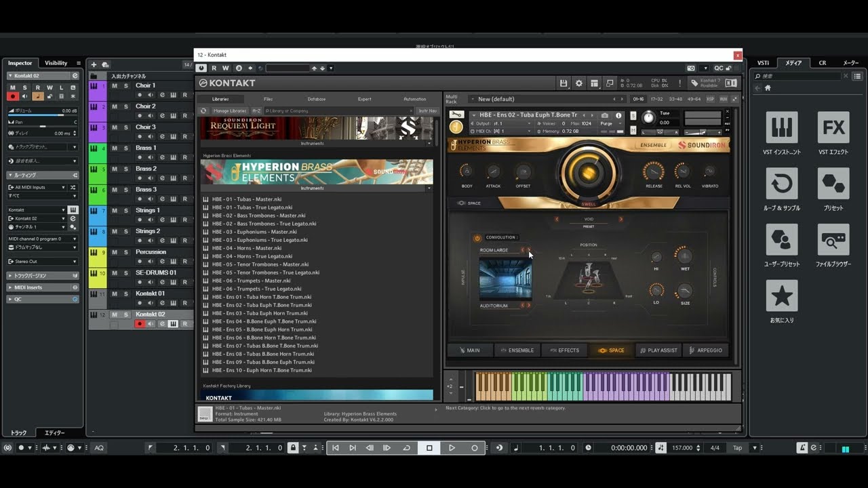Toggle the transport cycle loop button
The image size is (868, 488).
[x=407, y=448]
